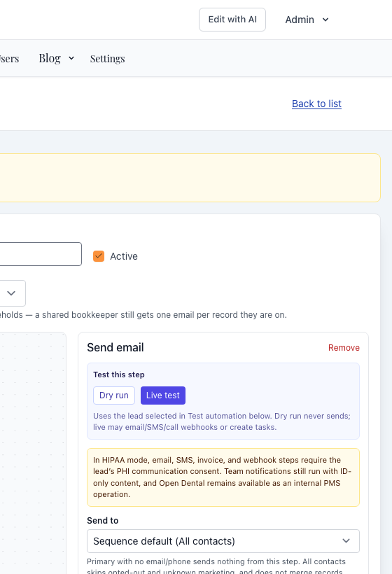Click the Dry run never sends helper text
392x574 pixels.
click(222, 421)
